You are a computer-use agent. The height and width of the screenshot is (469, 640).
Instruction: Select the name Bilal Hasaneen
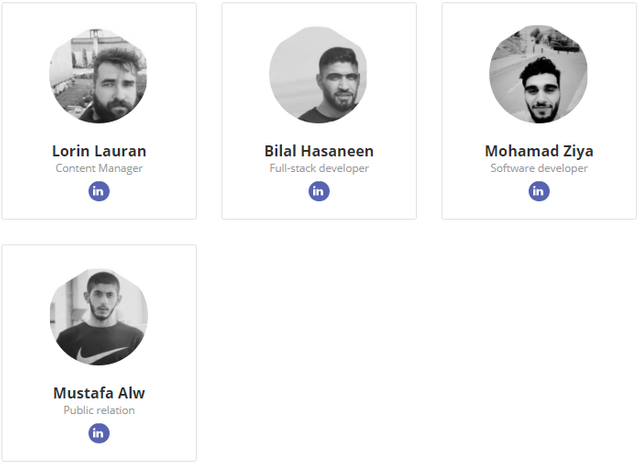click(x=319, y=151)
